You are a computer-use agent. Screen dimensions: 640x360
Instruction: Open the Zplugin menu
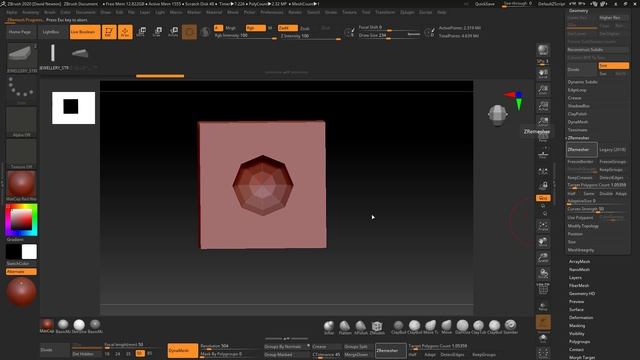407,12
